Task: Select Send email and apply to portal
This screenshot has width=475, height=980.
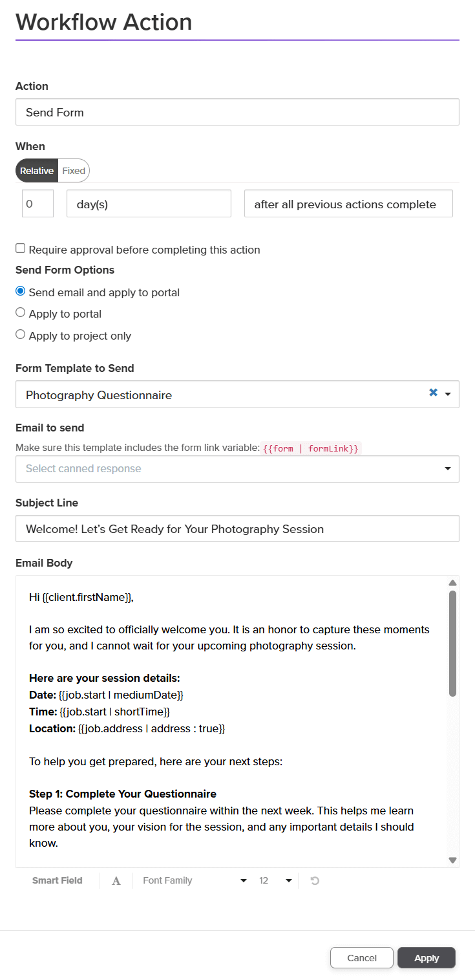Action: (x=21, y=292)
